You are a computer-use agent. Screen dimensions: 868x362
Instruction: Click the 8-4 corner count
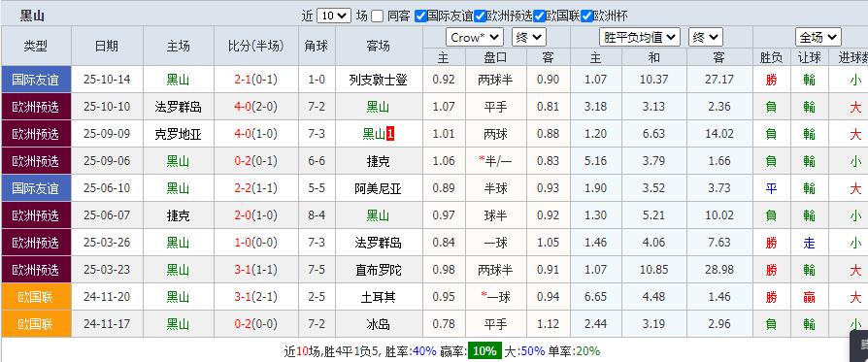coord(317,215)
